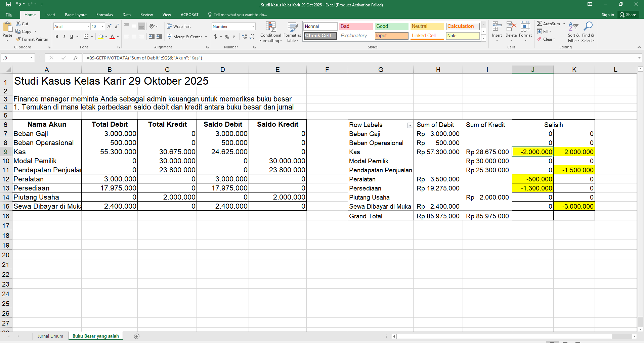Image resolution: width=644 pixels, height=343 pixels.
Task: Click the Insert Function fx icon
Action: [x=76, y=58]
